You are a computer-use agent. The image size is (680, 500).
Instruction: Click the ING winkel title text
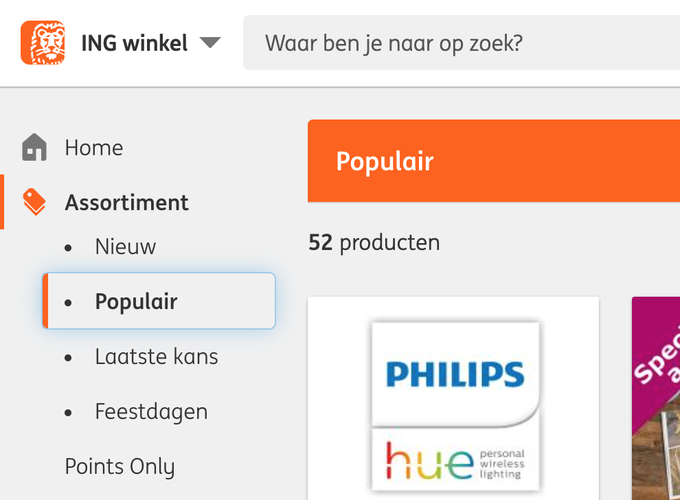click(x=134, y=44)
